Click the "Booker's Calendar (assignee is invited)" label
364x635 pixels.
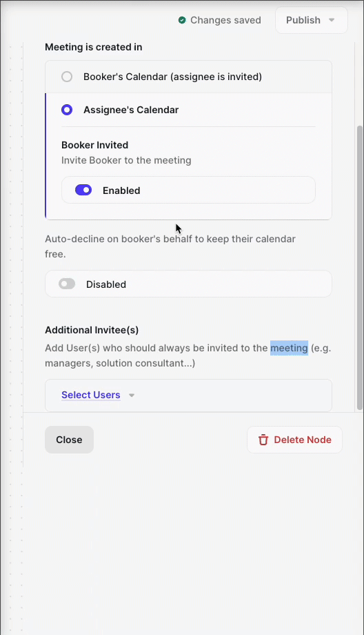click(173, 77)
